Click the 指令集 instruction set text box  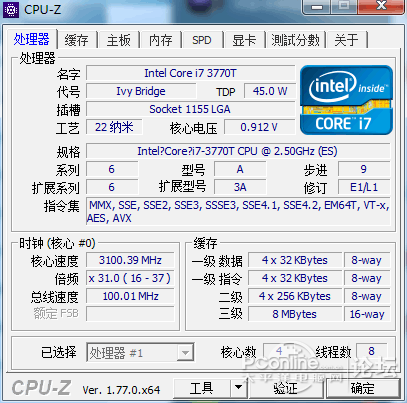click(x=238, y=211)
